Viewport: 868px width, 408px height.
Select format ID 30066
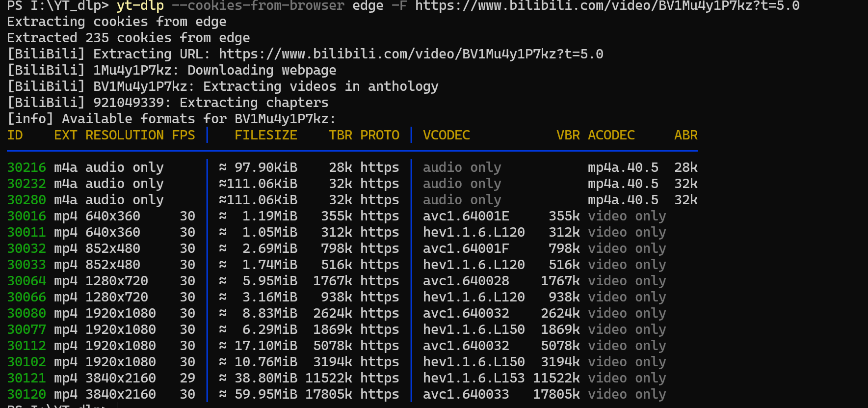(x=26, y=297)
